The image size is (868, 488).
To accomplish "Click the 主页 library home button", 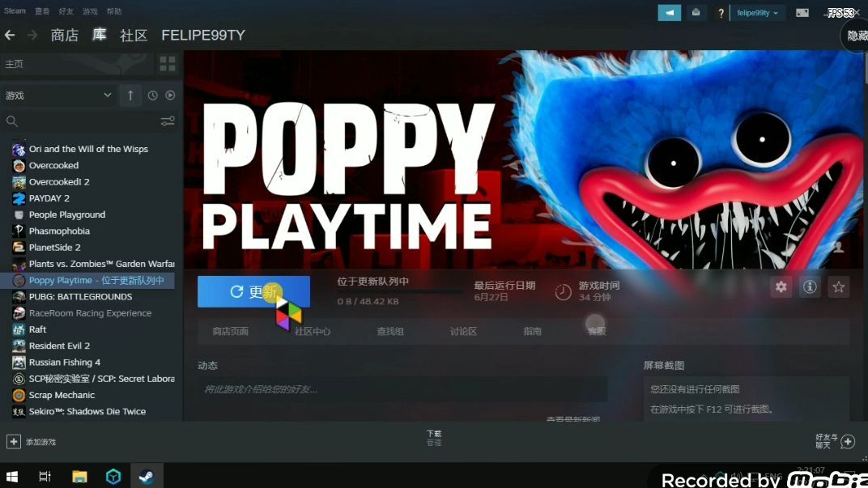I will point(76,64).
